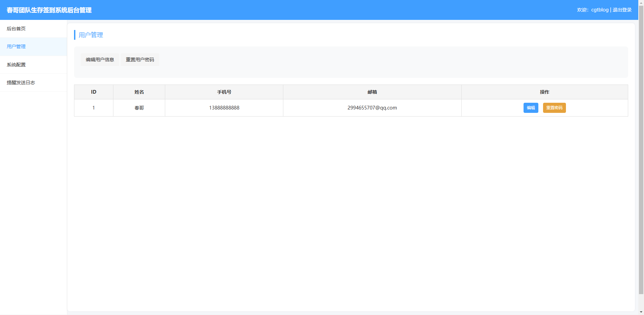
Task: Click the orange 重置密码 button in the row
Action: [554, 108]
